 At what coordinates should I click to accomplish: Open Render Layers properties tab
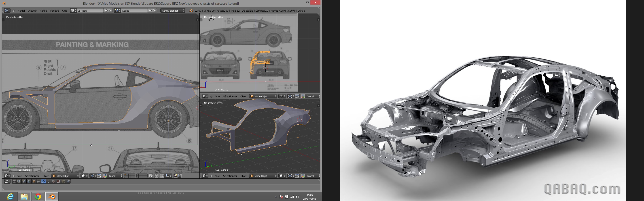pos(19,182)
